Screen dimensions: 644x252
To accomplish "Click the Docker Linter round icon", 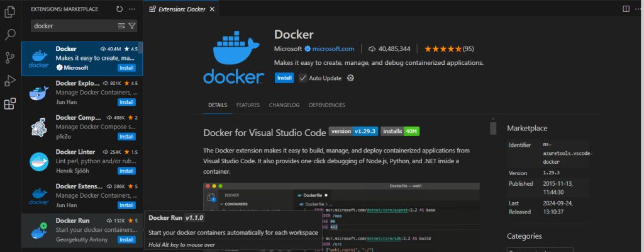I will point(39,162).
